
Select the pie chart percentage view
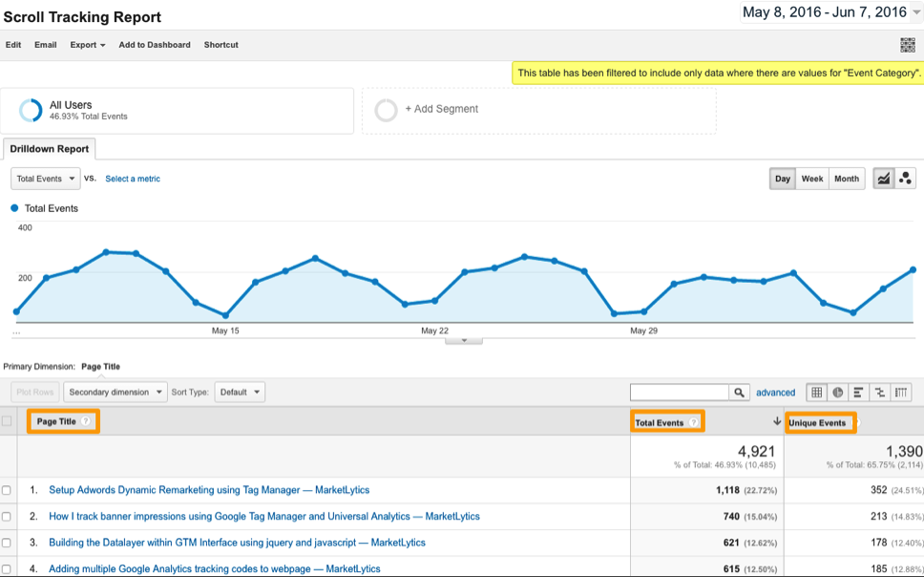coord(838,393)
